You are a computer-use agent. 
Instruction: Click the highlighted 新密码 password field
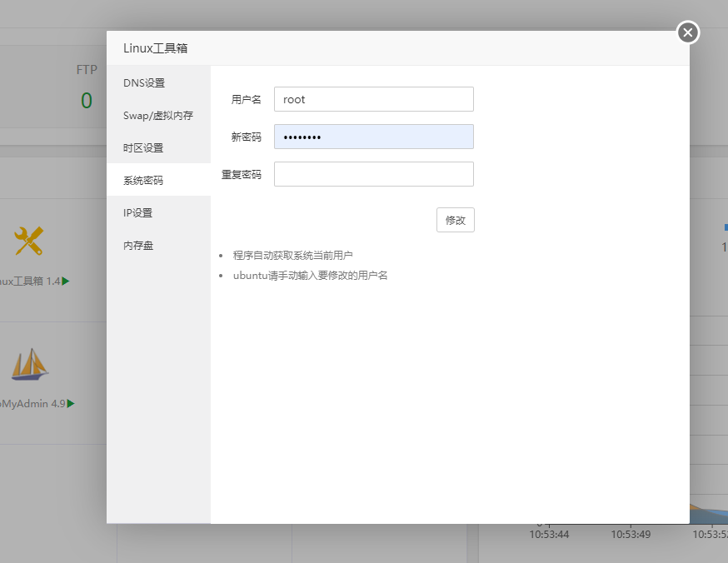point(373,136)
